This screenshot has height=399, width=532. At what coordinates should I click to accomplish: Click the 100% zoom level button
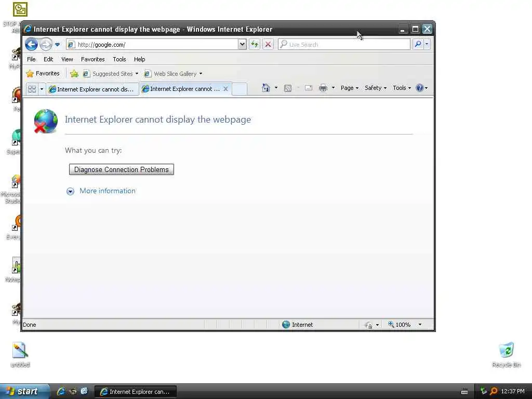(399, 325)
